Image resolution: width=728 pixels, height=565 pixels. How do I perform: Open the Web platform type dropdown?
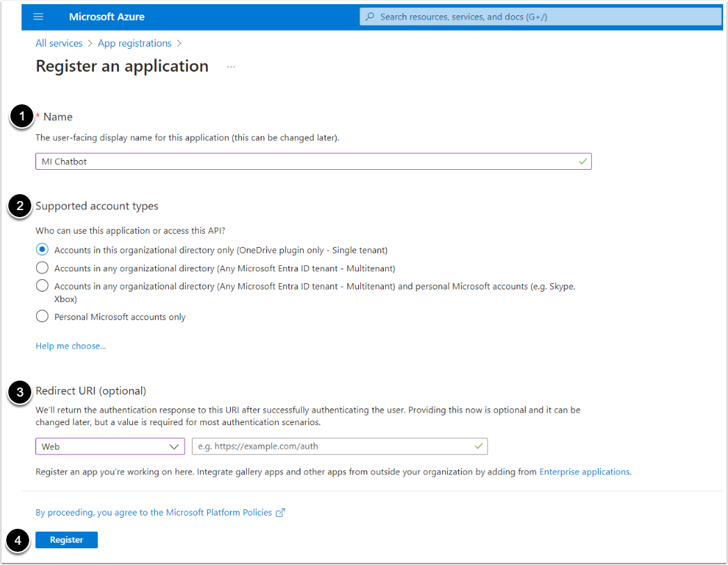(x=110, y=446)
